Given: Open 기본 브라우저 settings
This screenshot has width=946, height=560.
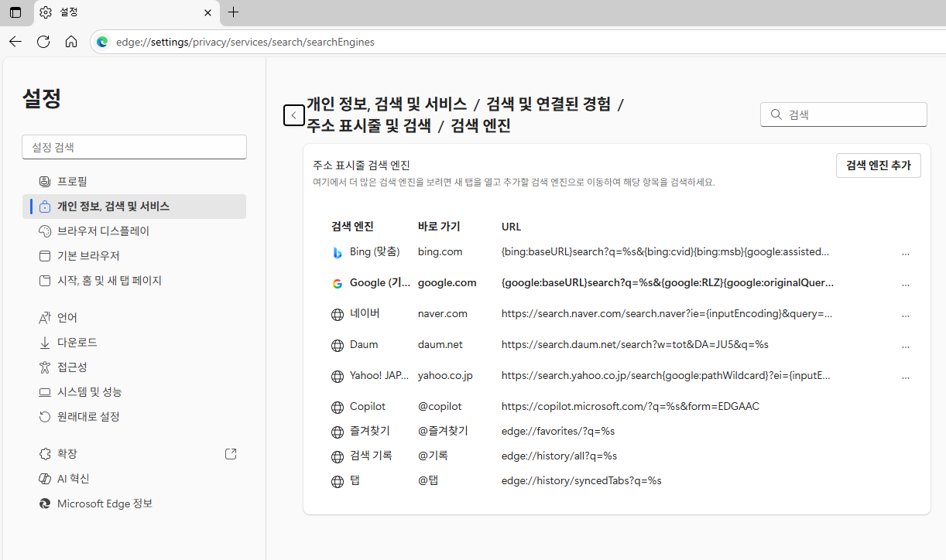Looking at the screenshot, I should [x=135, y=255].
